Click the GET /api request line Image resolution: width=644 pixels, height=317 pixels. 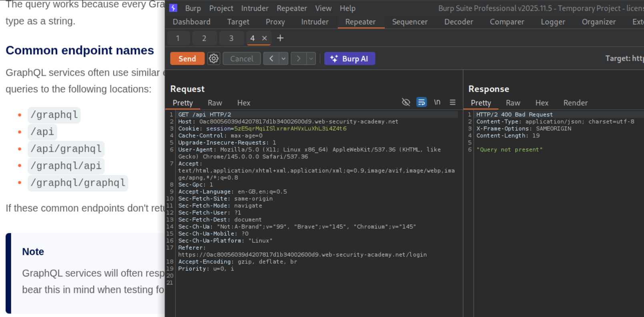click(205, 114)
